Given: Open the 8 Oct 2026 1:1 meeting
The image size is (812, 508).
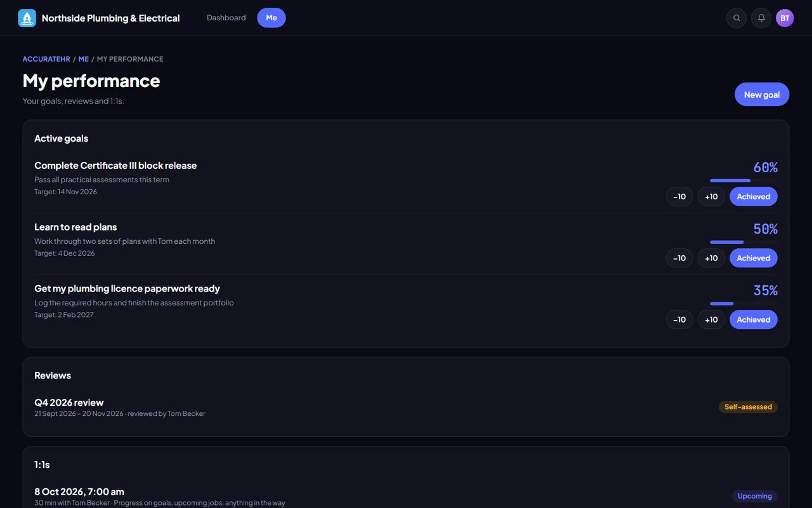Looking at the screenshot, I should click(x=406, y=497).
